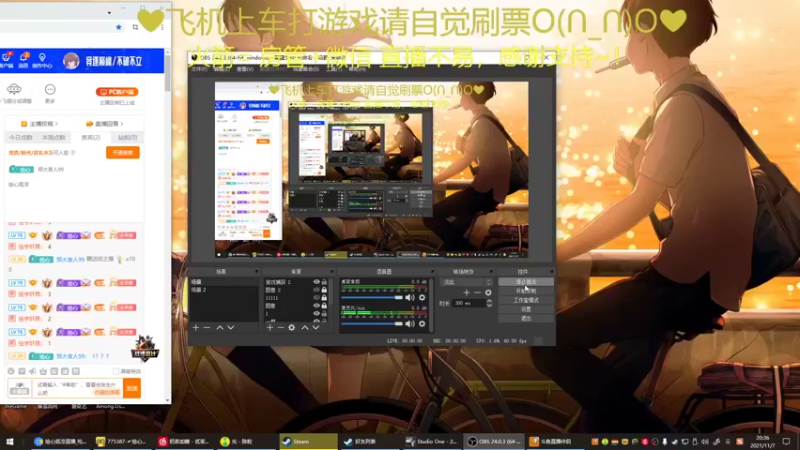This screenshot has width=800, height=450.
Task: Add a scene transition with plus icon
Action: (x=466, y=292)
